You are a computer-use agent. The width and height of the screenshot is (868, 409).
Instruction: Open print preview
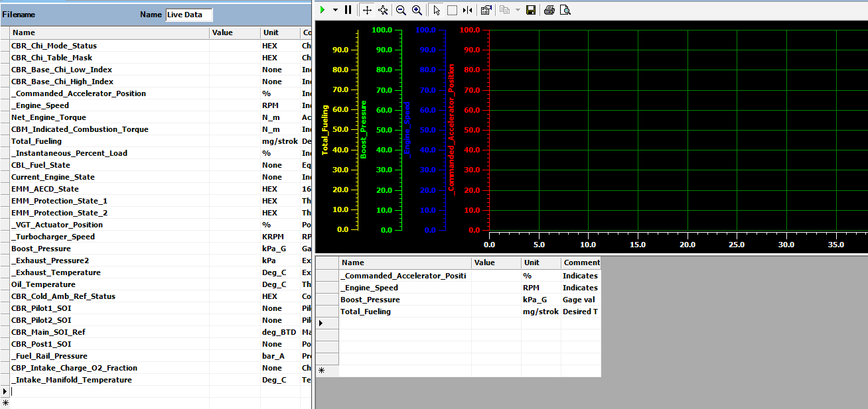point(565,10)
